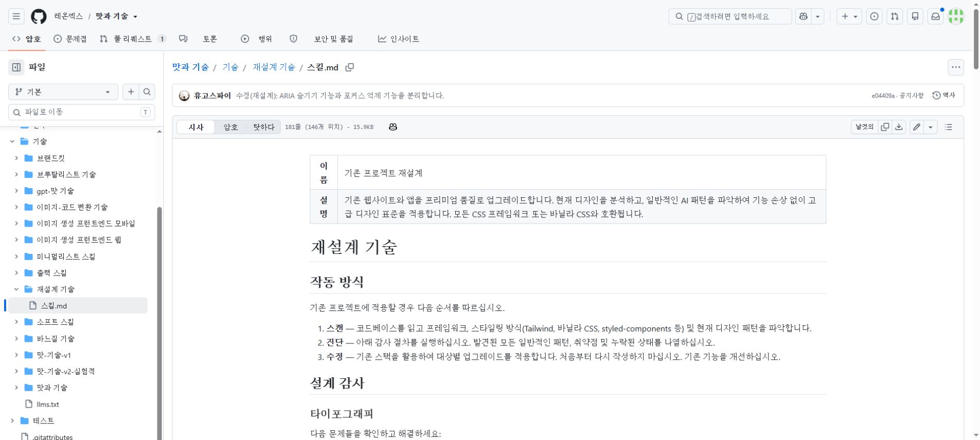The image size is (980, 440).
Task: Add a new file with plus button
Action: coord(131,91)
